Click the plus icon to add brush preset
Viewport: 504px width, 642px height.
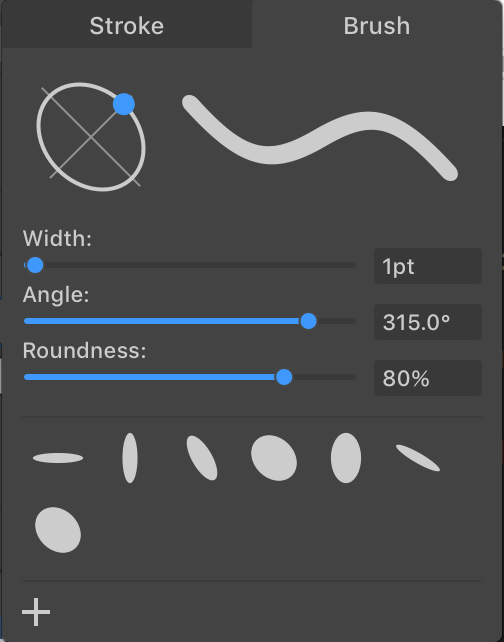[x=36, y=612]
